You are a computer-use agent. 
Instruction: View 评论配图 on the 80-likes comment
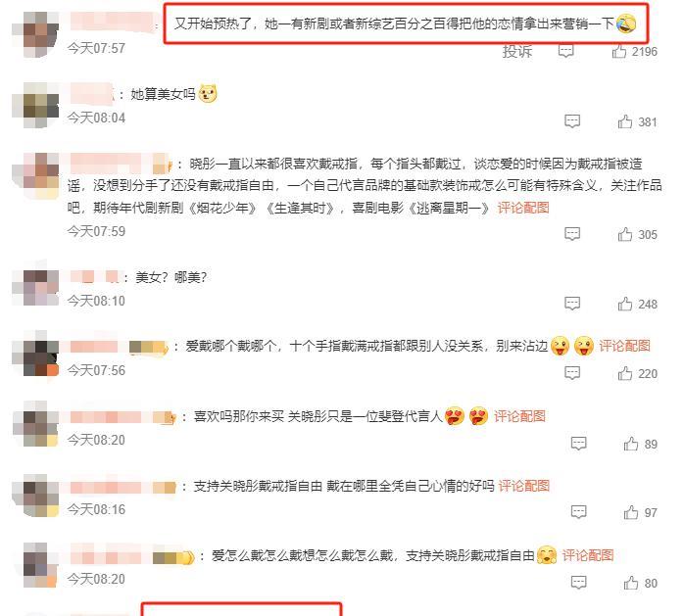click(588, 555)
